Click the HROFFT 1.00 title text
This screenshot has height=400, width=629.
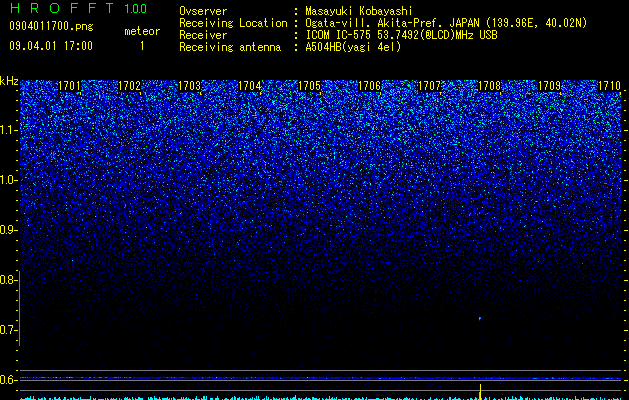pyautogui.click(x=78, y=8)
